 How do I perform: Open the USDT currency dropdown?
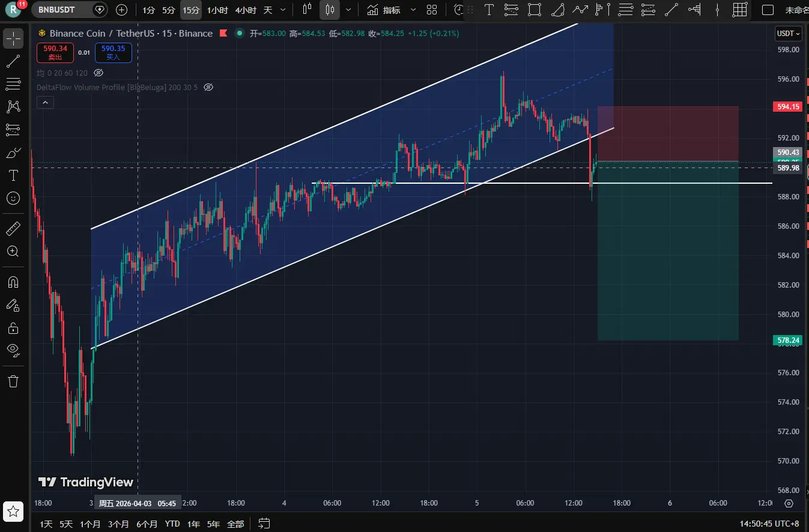click(789, 34)
